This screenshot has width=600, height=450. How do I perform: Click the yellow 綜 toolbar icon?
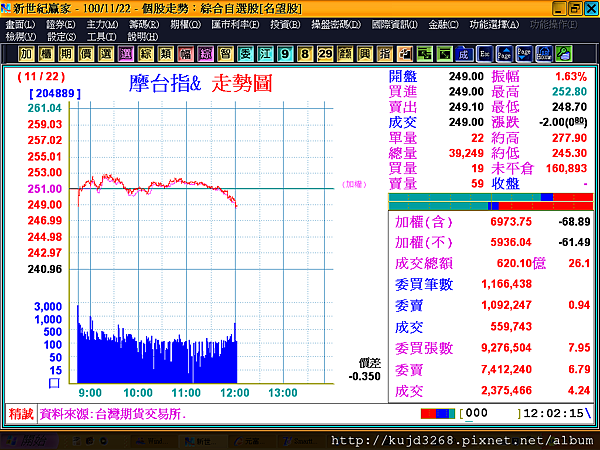click(145, 54)
